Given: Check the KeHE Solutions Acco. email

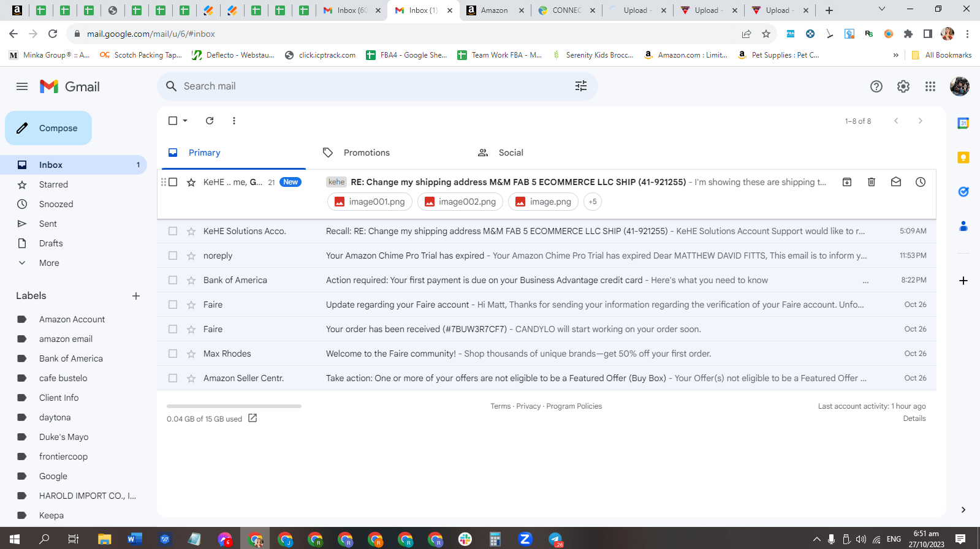Looking at the screenshot, I should click(173, 231).
